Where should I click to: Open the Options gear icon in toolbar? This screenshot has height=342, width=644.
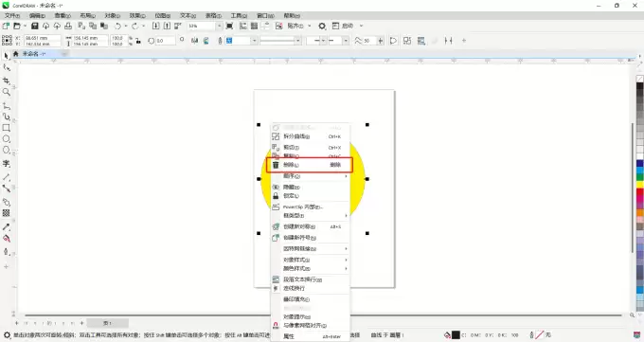[x=322, y=26]
